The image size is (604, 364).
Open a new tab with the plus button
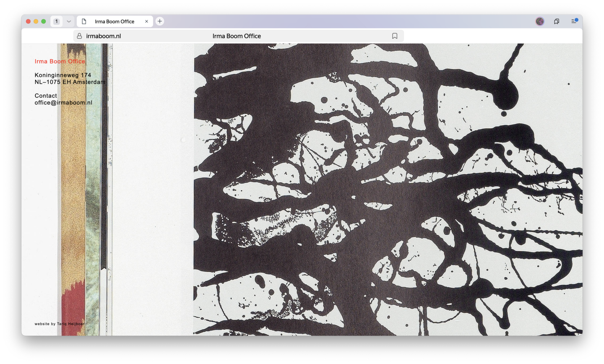click(x=160, y=21)
